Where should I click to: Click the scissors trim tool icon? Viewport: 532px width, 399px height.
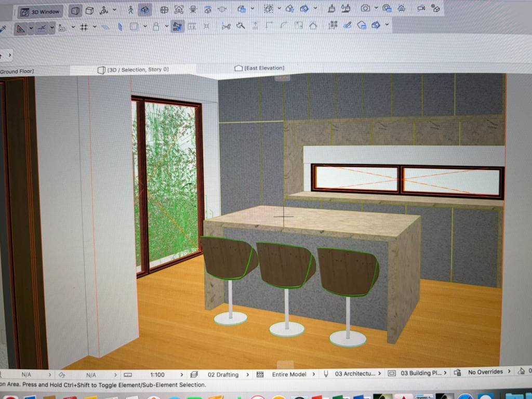coord(226,26)
